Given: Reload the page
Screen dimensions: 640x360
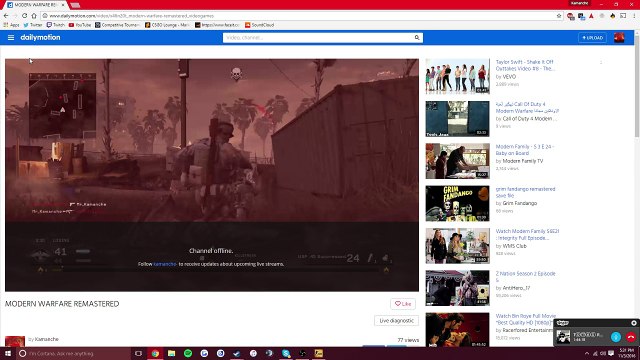Looking at the screenshot, I should (24, 16).
